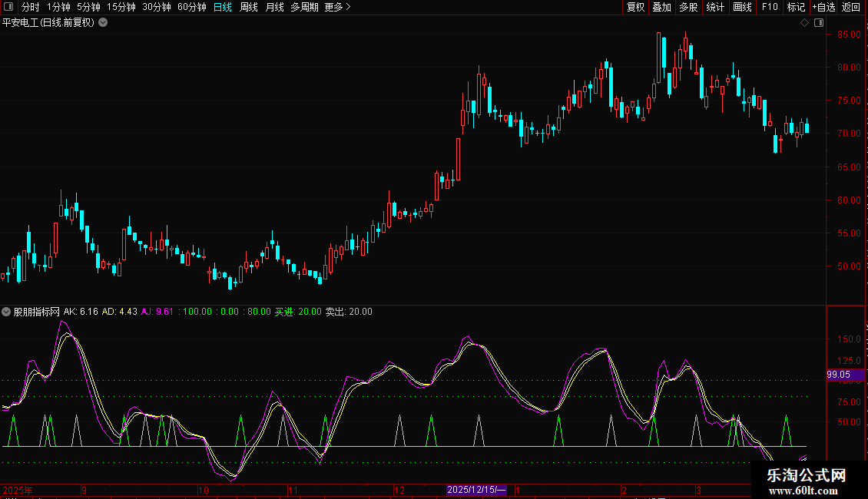Select the 30分钟 period
Viewport: 868px width, 499px height.
157,7
